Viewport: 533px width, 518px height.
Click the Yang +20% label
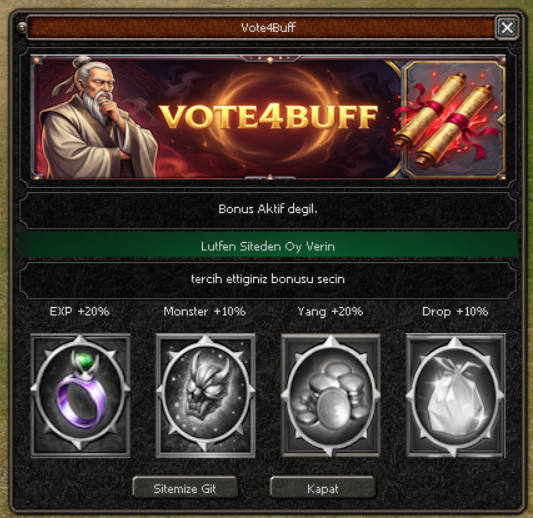coord(330,311)
